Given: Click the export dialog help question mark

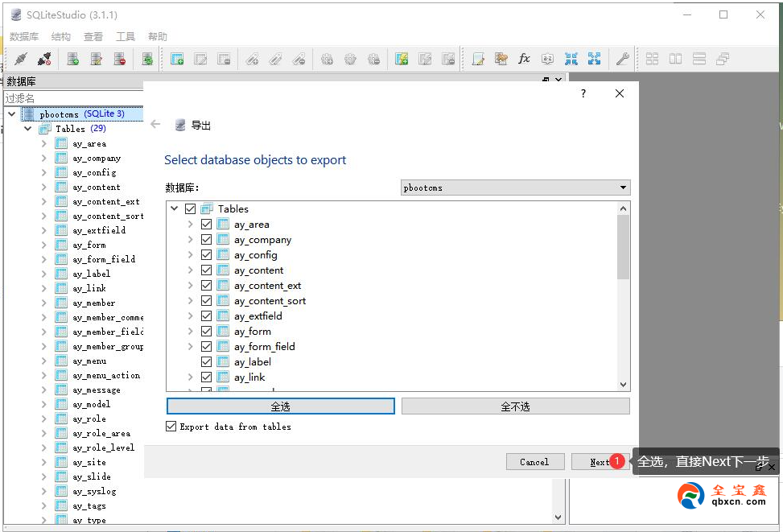Looking at the screenshot, I should tap(583, 93).
